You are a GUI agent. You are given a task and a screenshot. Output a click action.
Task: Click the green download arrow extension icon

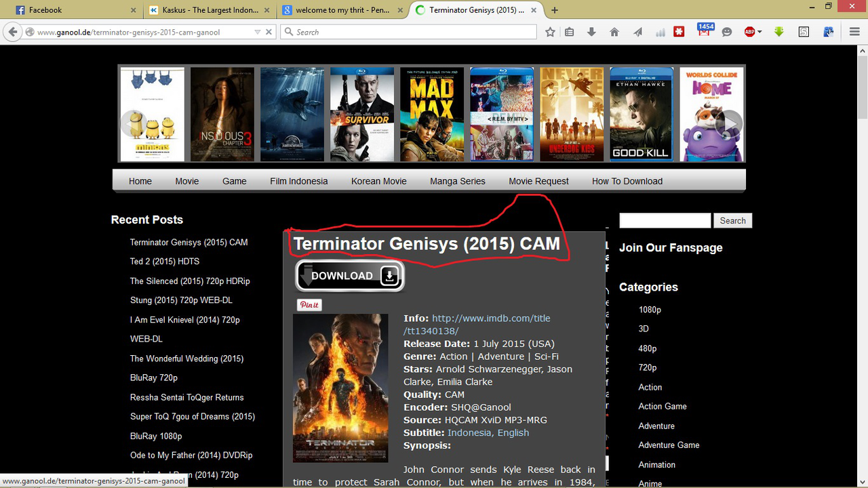(x=779, y=32)
